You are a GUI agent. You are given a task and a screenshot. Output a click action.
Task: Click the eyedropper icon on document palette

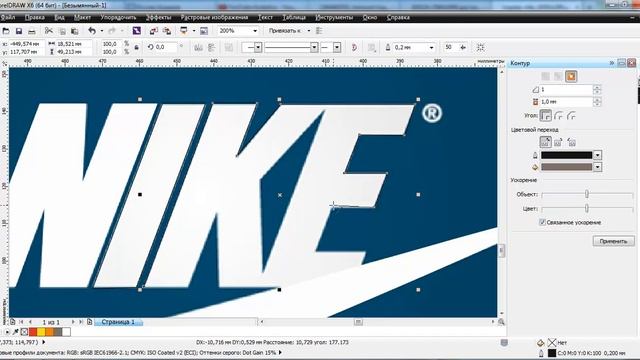pyautogui.click(x=16, y=332)
